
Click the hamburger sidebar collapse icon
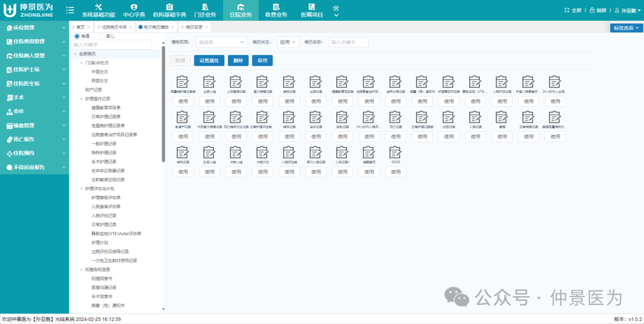tap(70, 10)
